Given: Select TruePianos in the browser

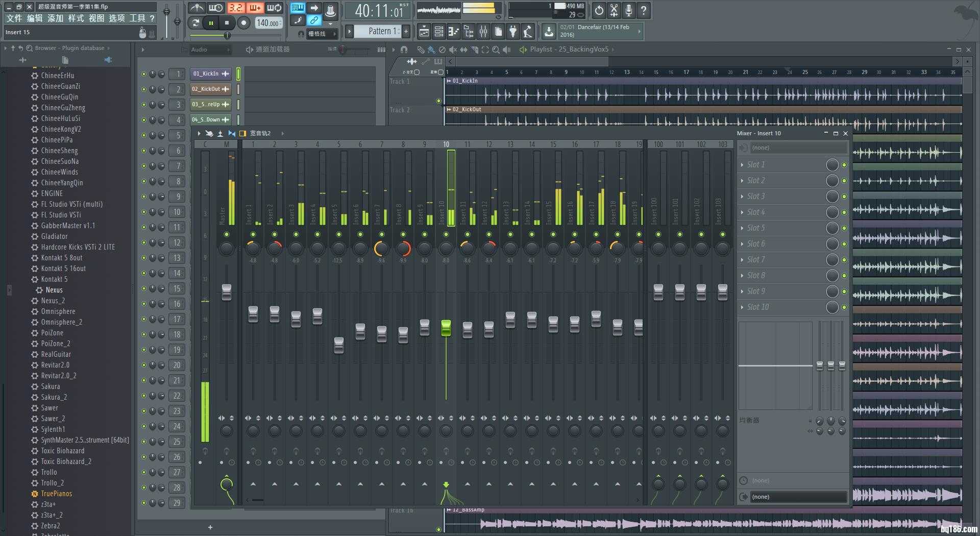Looking at the screenshot, I should [x=56, y=494].
